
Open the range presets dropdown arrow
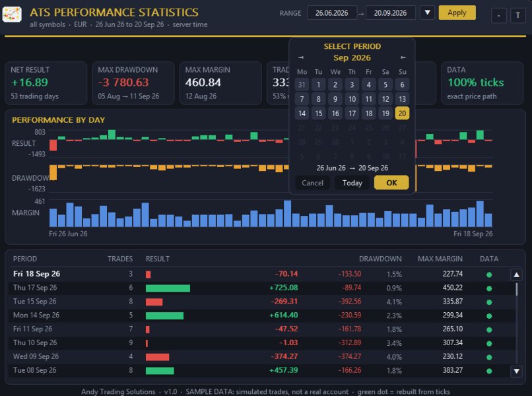point(428,13)
